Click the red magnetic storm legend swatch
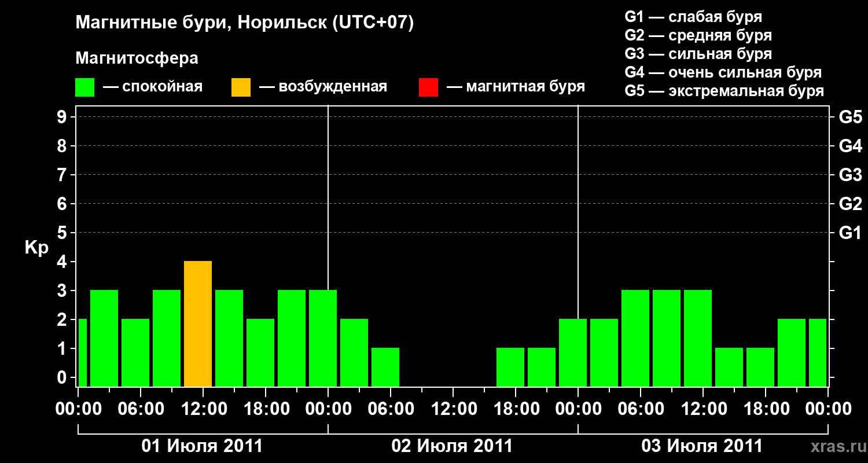This screenshot has width=868, height=463. point(428,87)
